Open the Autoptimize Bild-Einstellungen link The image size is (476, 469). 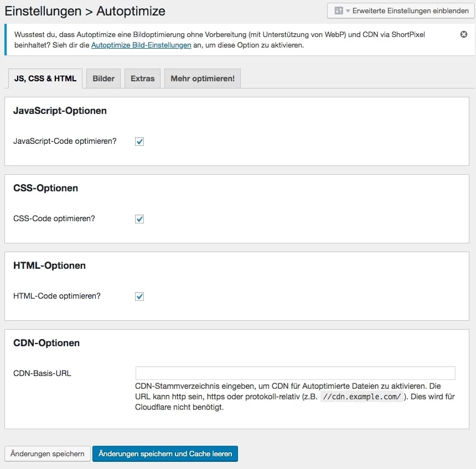(141, 45)
